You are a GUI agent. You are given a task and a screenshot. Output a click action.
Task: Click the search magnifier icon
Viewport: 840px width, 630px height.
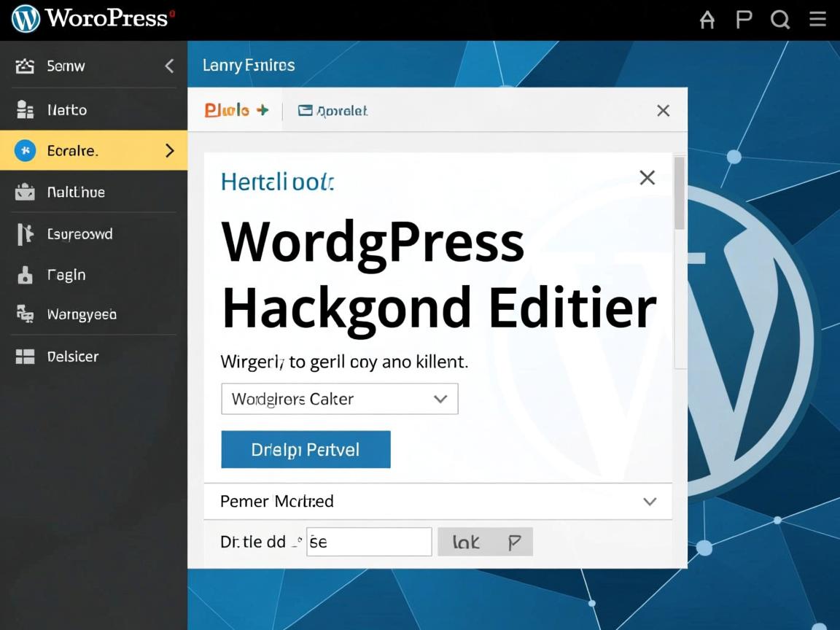[x=780, y=20]
